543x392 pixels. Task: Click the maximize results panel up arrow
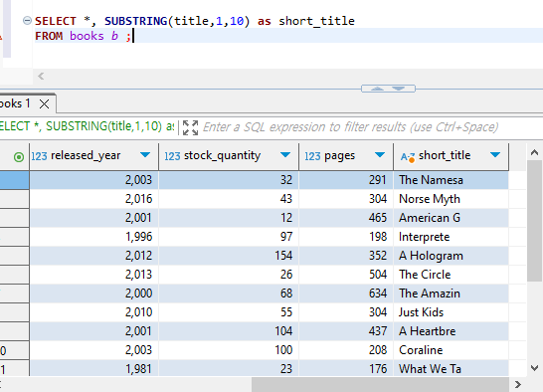pos(377,89)
